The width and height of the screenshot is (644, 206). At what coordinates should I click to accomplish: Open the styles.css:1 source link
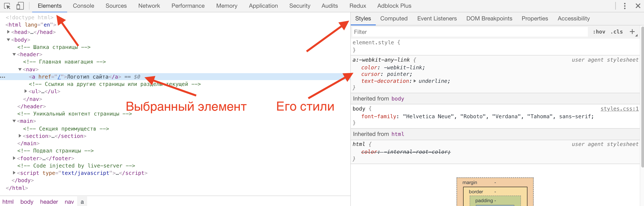point(619,109)
